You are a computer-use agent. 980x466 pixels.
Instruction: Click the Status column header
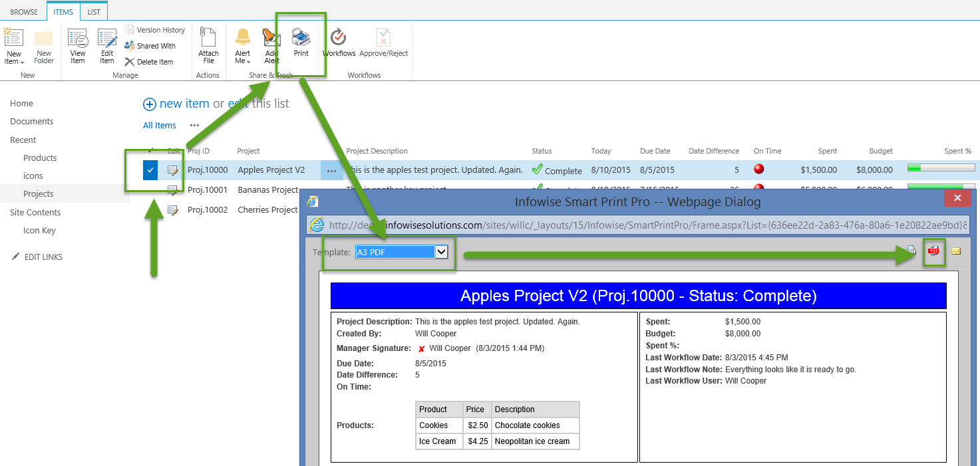click(542, 152)
